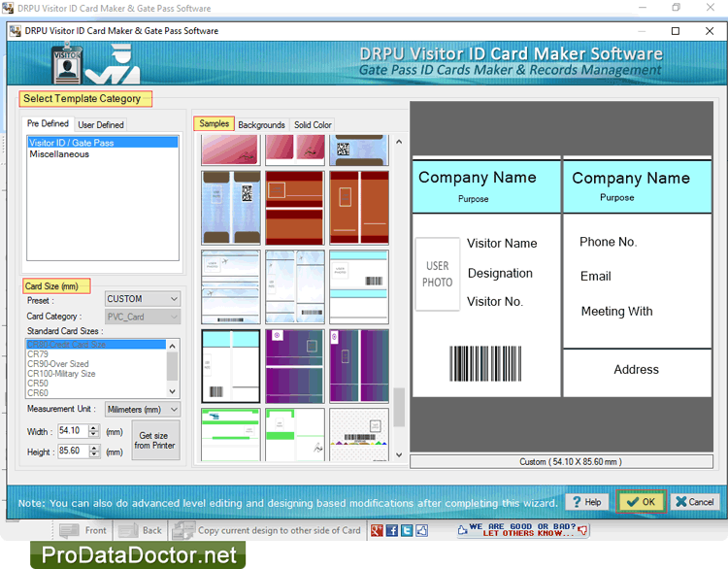
Task: Click the Google Plus share icon
Action: click(377, 530)
